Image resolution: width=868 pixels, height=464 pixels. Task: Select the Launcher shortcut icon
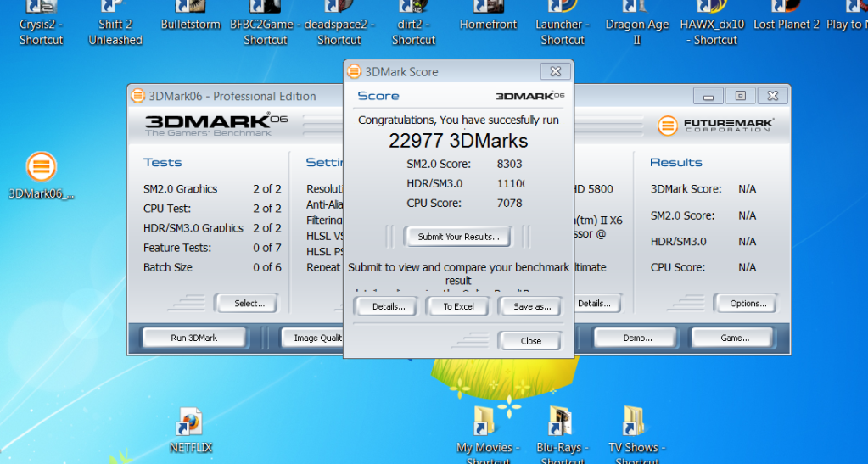(563, 22)
